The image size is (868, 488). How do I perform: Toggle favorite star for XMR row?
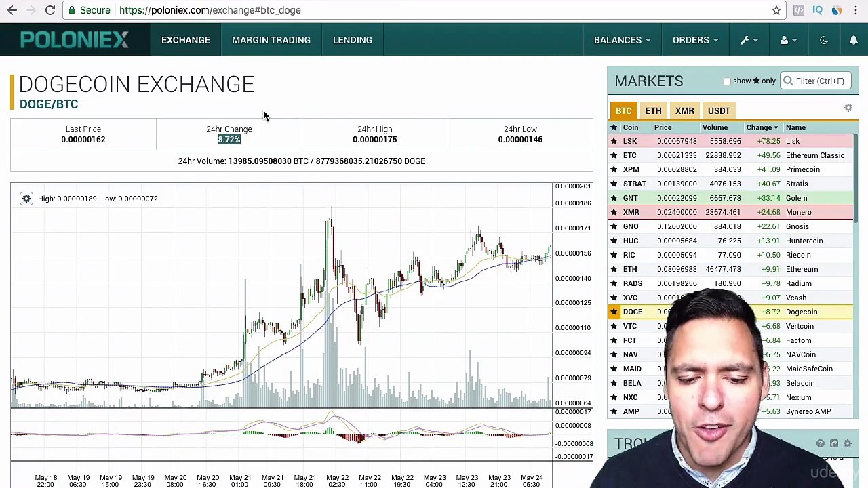coord(614,212)
